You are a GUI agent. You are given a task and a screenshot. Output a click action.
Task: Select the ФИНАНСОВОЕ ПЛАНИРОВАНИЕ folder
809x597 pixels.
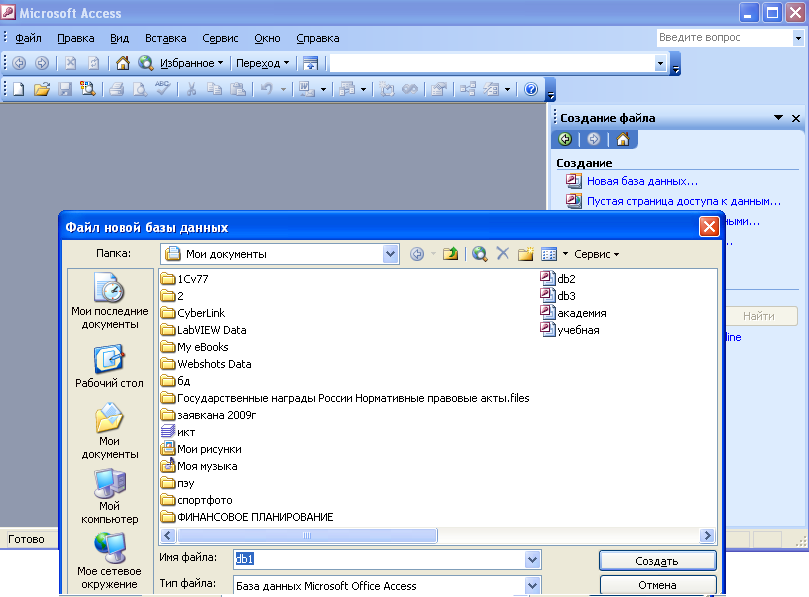point(247,517)
